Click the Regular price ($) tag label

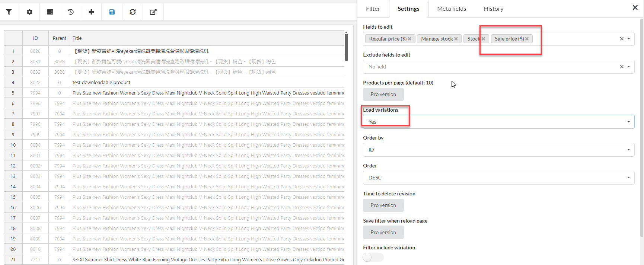tap(388, 39)
